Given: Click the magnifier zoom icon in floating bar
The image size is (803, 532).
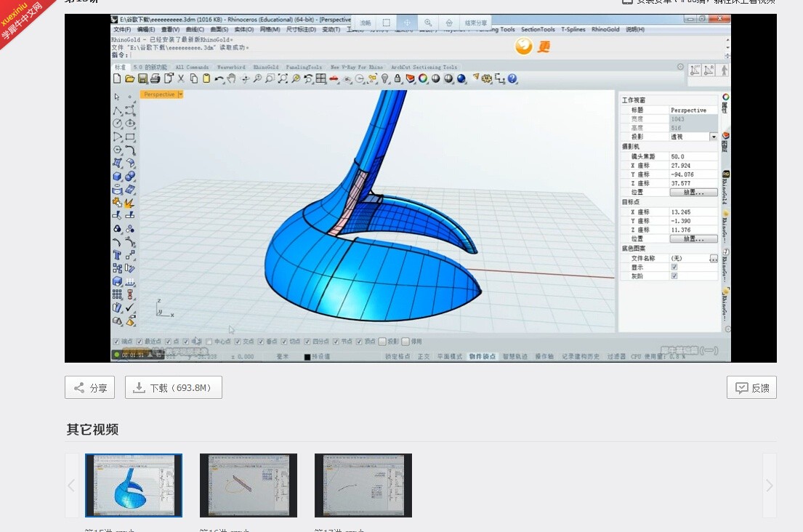Looking at the screenshot, I should pos(427,23).
